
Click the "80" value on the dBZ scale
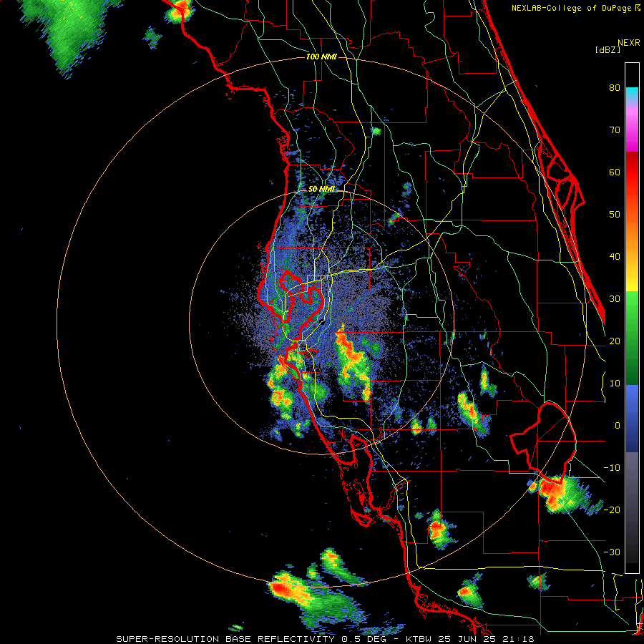pyautogui.click(x=615, y=88)
